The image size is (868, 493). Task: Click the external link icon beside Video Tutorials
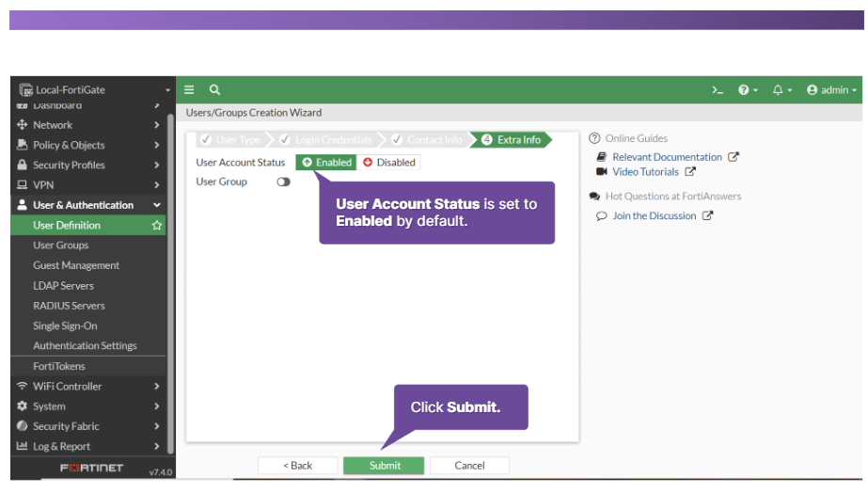click(x=689, y=172)
